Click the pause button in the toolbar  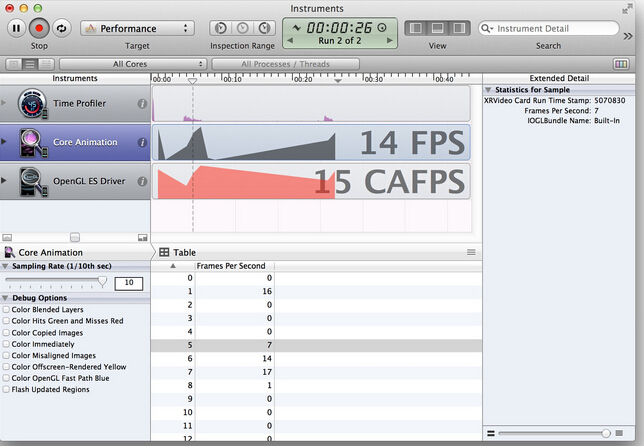click(x=17, y=29)
